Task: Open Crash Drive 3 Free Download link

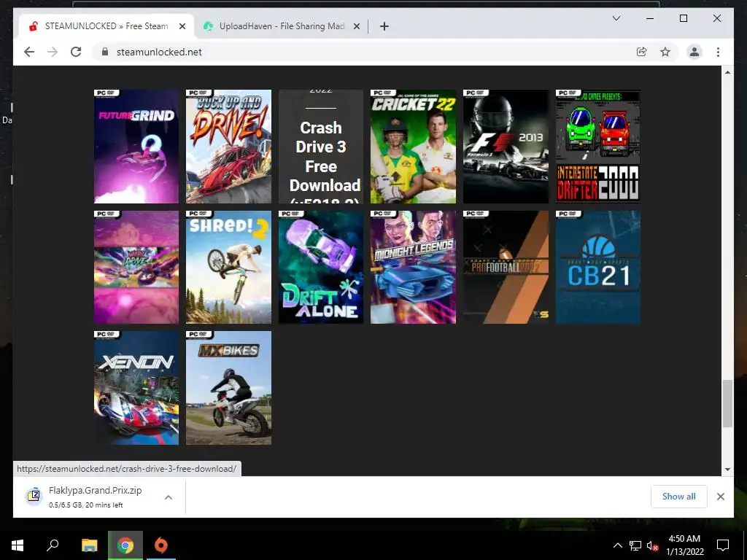Action: (321, 146)
